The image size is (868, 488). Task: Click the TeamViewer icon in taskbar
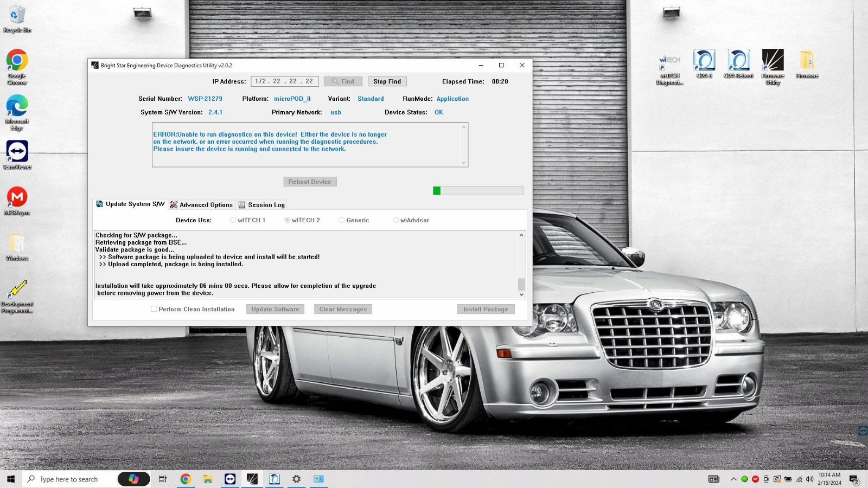pyautogui.click(x=230, y=479)
